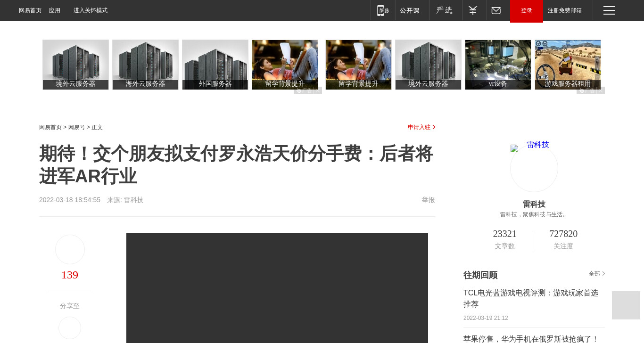Screen dimensions: 644x343
Task: Open the second 境外云服务器 ad thumbnail
Action: pyautogui.click(x=428, y=65)
